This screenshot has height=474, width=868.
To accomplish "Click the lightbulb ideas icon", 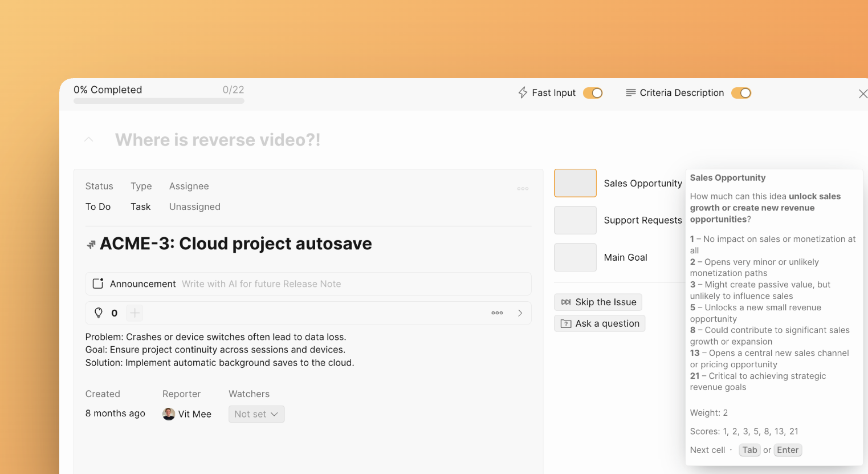I will point(99,313).
